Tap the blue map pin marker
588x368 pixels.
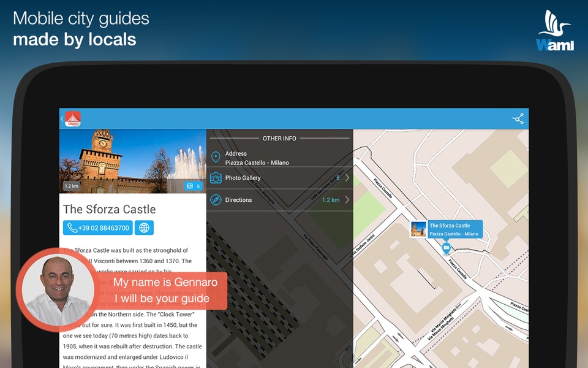point(446,248)
